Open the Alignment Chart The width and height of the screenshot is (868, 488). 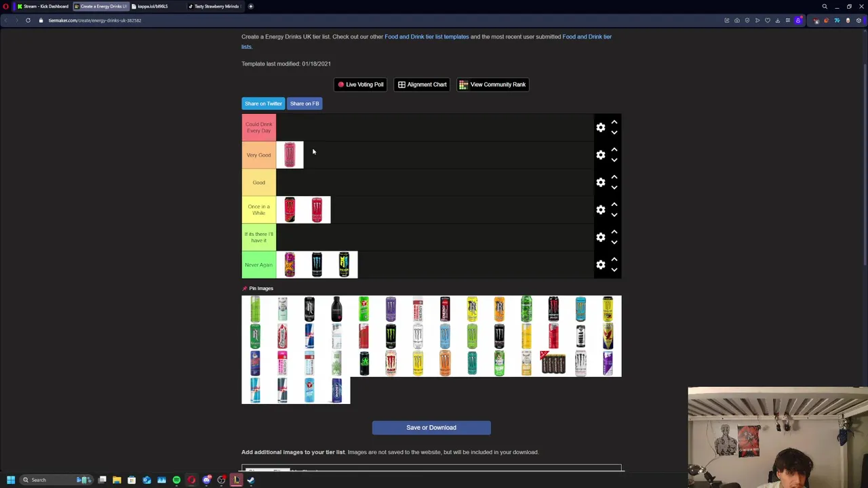point(422,85)
